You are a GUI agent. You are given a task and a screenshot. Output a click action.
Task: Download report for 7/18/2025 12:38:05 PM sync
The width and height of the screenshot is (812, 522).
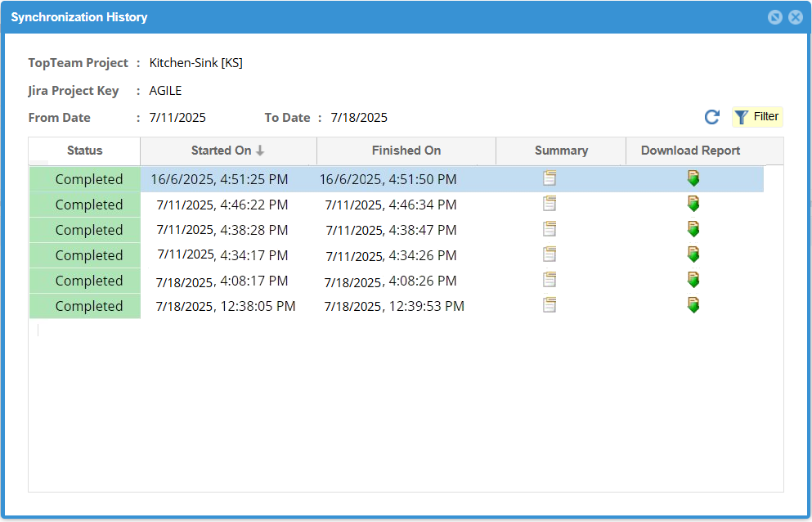coord(693,305)
